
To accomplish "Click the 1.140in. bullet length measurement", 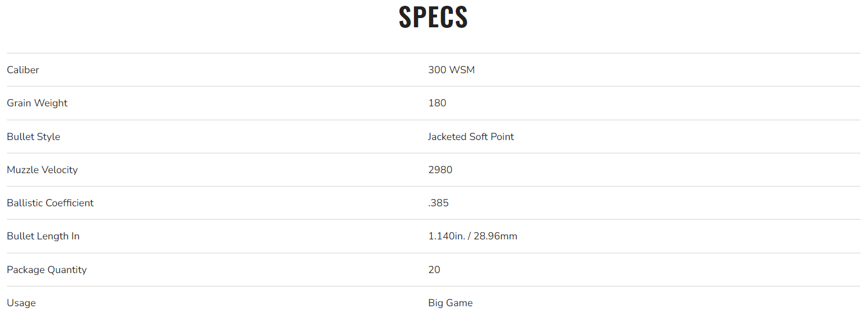I will pyautogui.click(x=447, y=236).
